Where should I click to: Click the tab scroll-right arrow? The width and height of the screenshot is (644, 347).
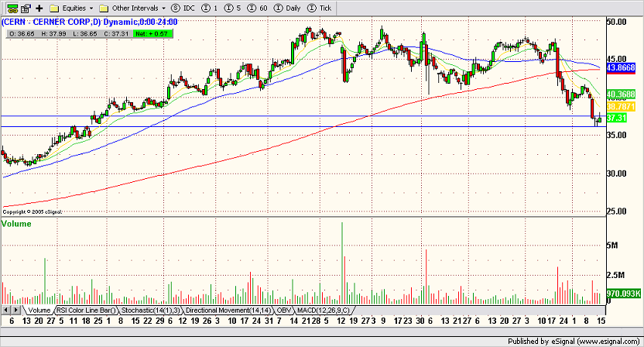coord(15,310)
